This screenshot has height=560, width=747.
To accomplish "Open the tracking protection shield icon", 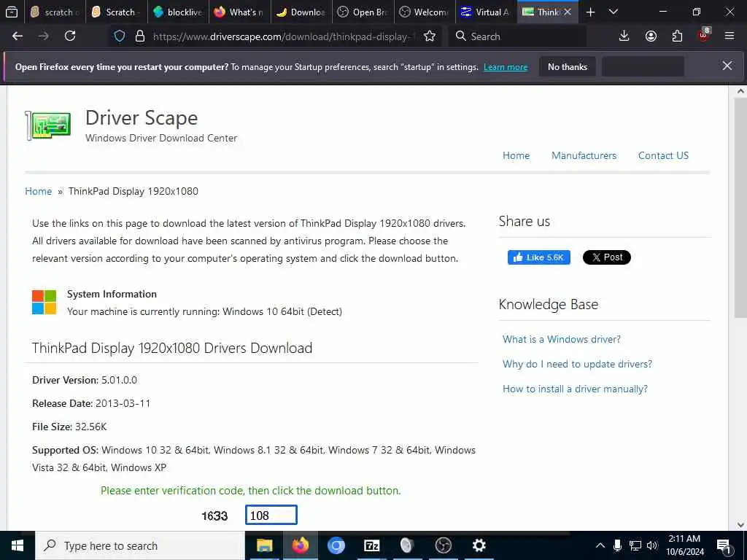I will coord(120,36).
